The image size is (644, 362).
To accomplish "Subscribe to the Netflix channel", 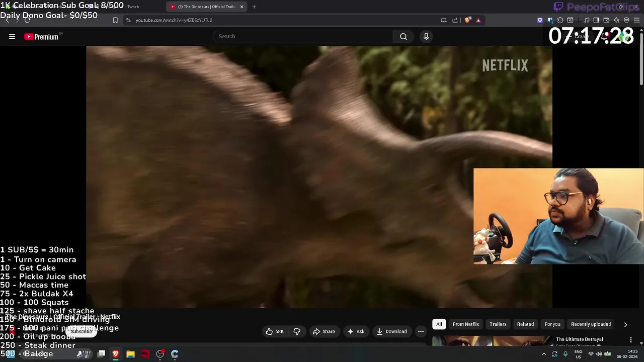I will coord(81,332).
